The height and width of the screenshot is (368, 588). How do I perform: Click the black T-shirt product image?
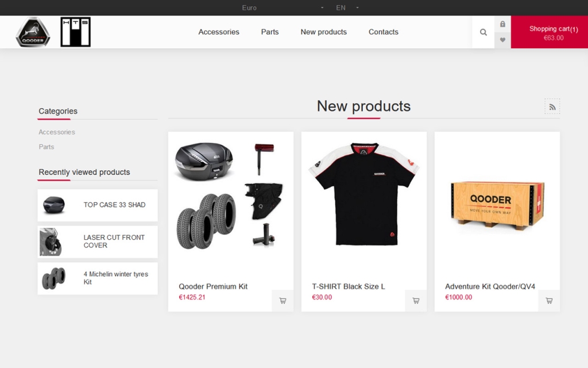click(x=363, y=194)
